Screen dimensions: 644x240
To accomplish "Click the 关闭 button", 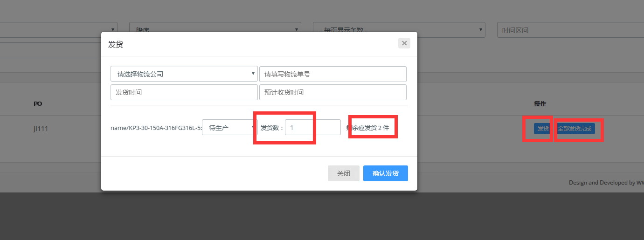I will click(344, 173).
